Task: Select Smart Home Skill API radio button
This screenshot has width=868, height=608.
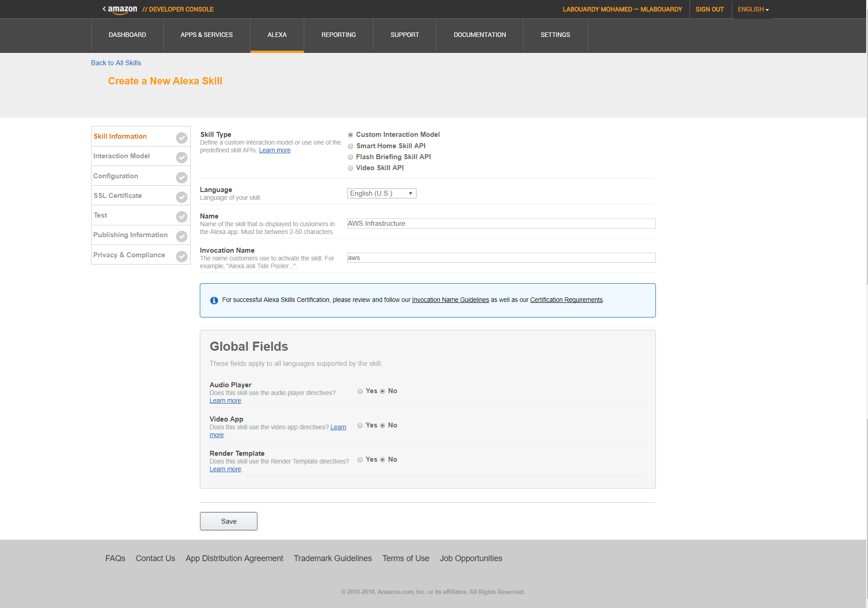Action: point(351,146)
